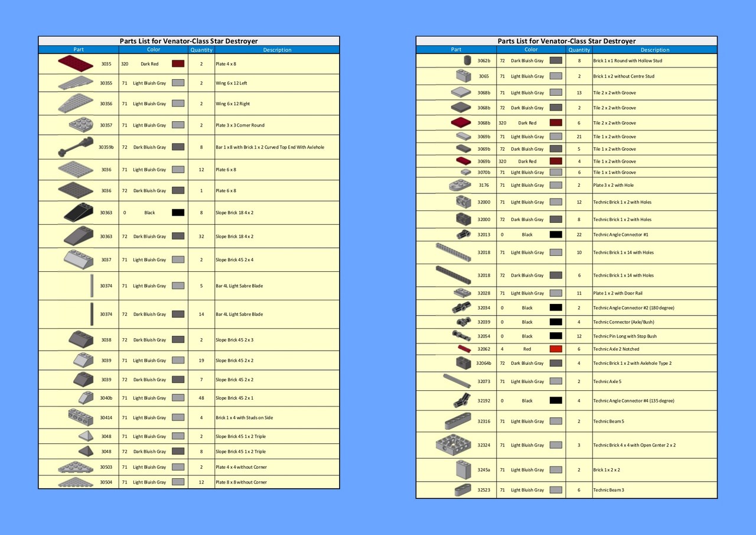
Task: Click part number '30504'
Action: pyautogui.click(x=106, y=482)
